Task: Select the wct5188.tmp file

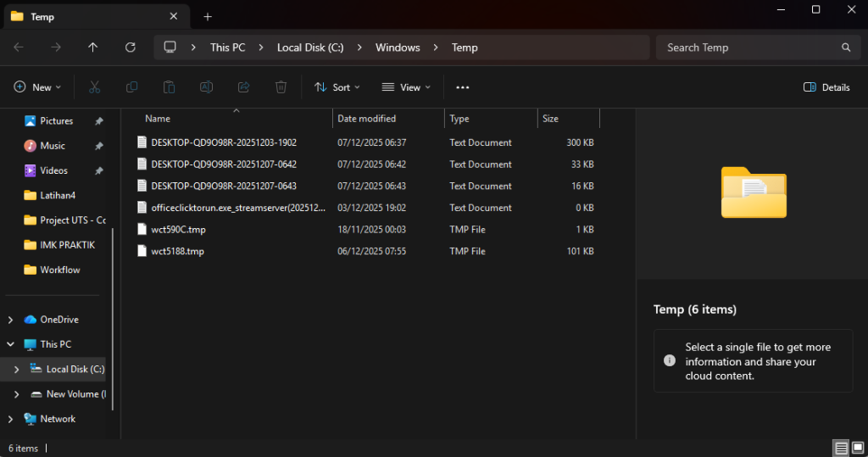Action: click(177, 251)
